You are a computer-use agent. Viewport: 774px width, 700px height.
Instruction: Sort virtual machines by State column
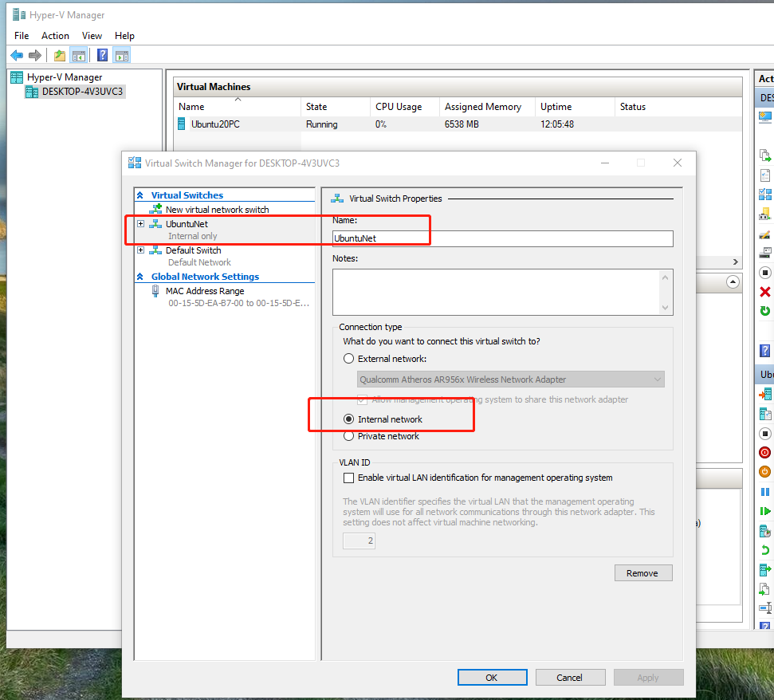pos(335,107)
